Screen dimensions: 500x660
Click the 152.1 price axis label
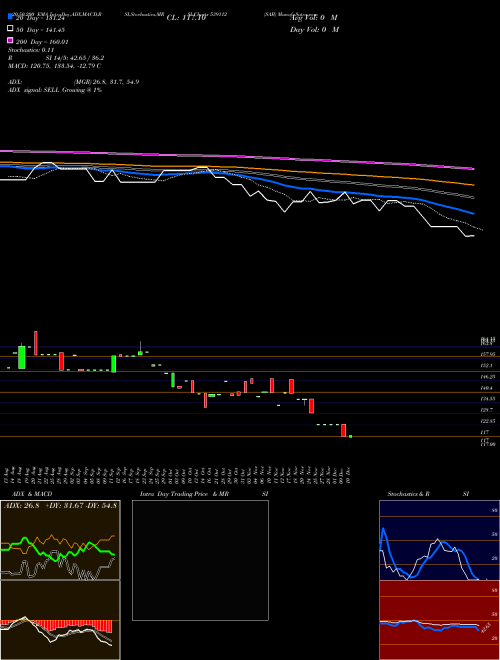coord(488,366)
